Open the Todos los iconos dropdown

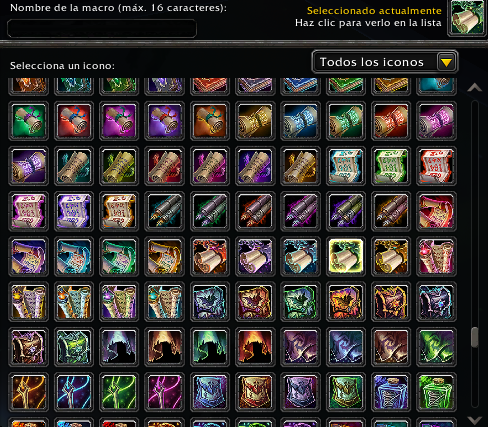385,62
